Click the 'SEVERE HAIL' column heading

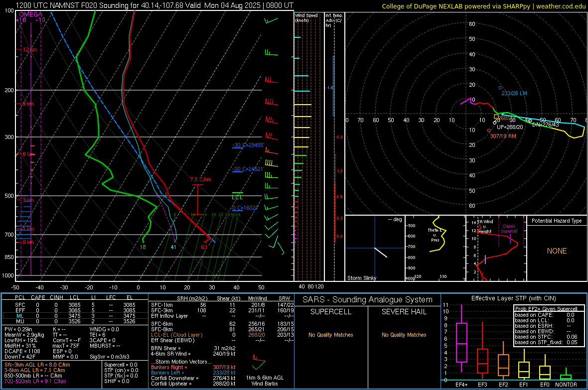(404, 312)
